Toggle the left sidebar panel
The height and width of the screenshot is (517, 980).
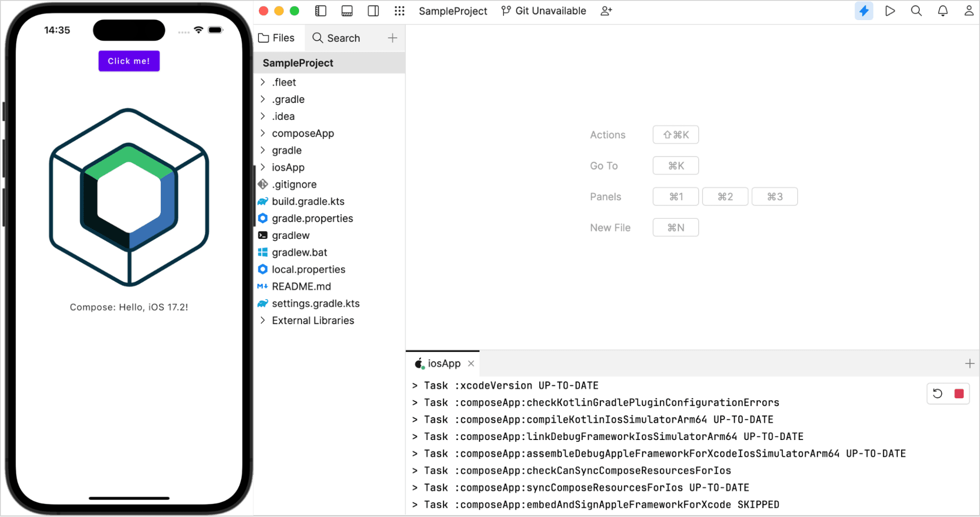pos(321,11)
